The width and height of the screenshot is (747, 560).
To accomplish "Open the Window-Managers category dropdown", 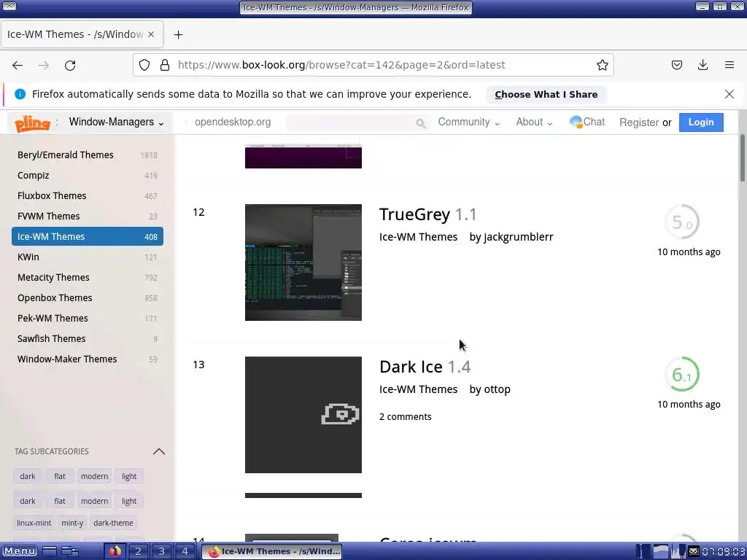I will (117, 122).
